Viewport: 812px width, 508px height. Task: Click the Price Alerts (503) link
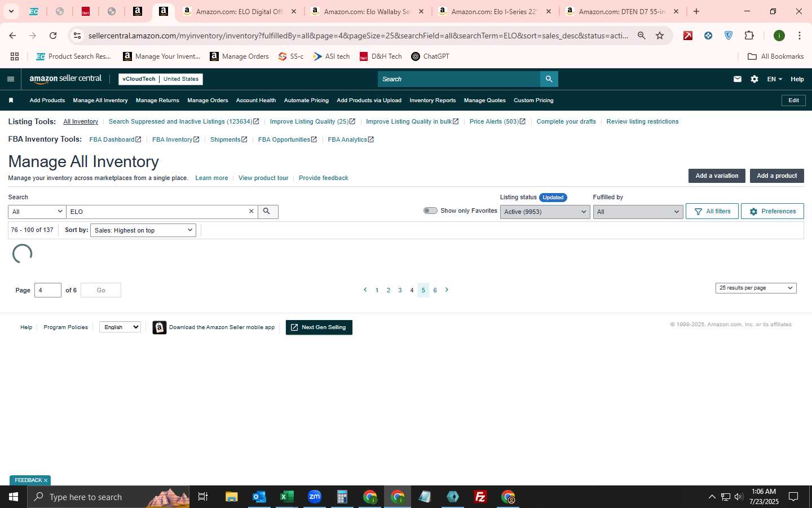(497, 121)
